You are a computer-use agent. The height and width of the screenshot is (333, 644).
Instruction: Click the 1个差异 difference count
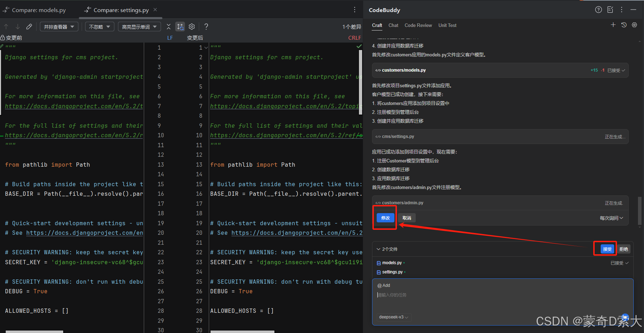pos(351,27)
